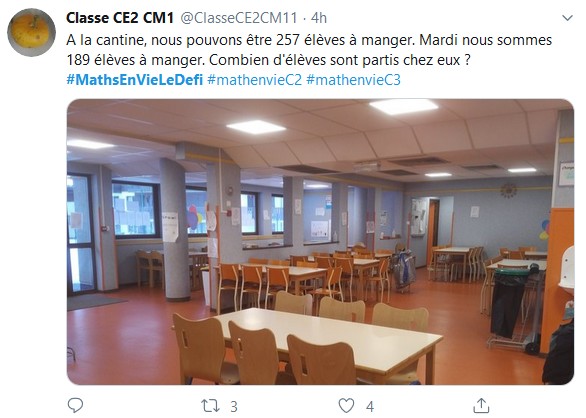Click the @ClasseCE2CM11 handle

pyautogui.click(x=239, y=18)
